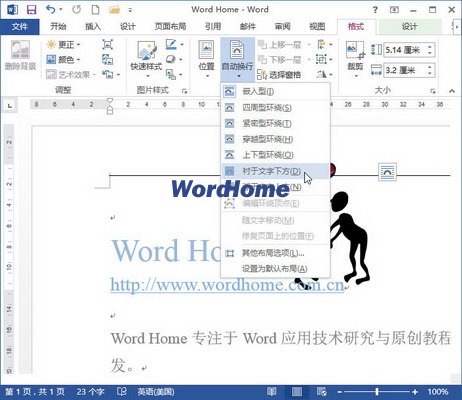This screenshot has width=462, height=400.
Task: Open Reset Picture dropdown icon
Action: [111, 74]
